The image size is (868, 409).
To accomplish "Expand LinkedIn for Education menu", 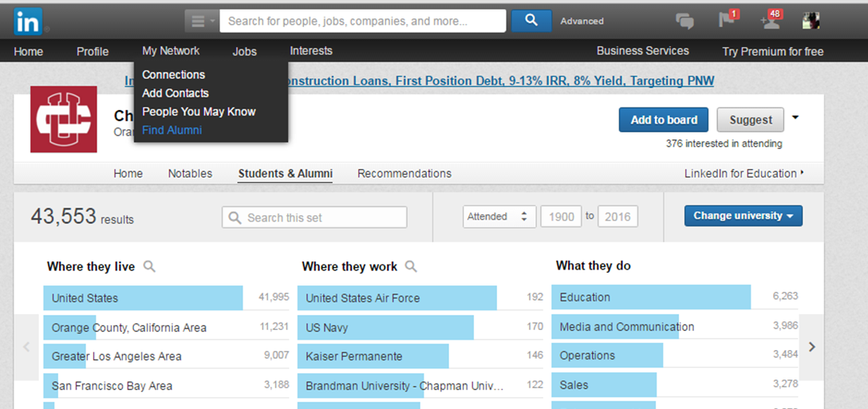I will pos(744,174).
